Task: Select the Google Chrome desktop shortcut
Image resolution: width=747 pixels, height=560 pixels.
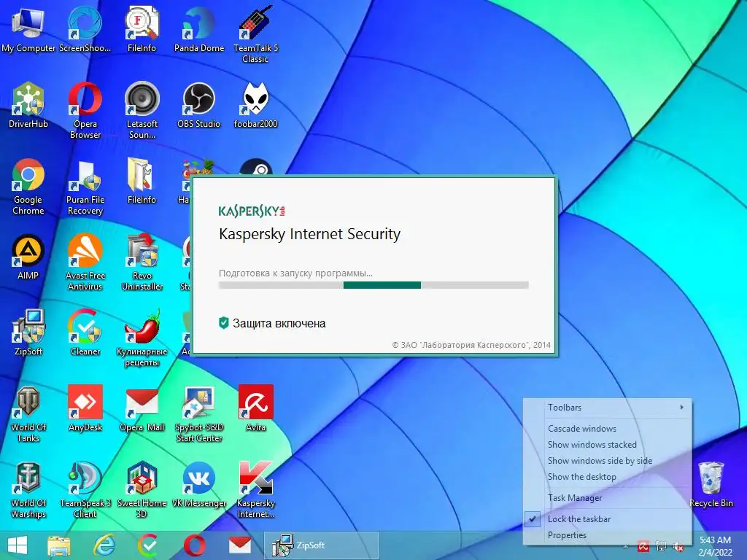Action: pyautogui.click(x=28, y=186)
